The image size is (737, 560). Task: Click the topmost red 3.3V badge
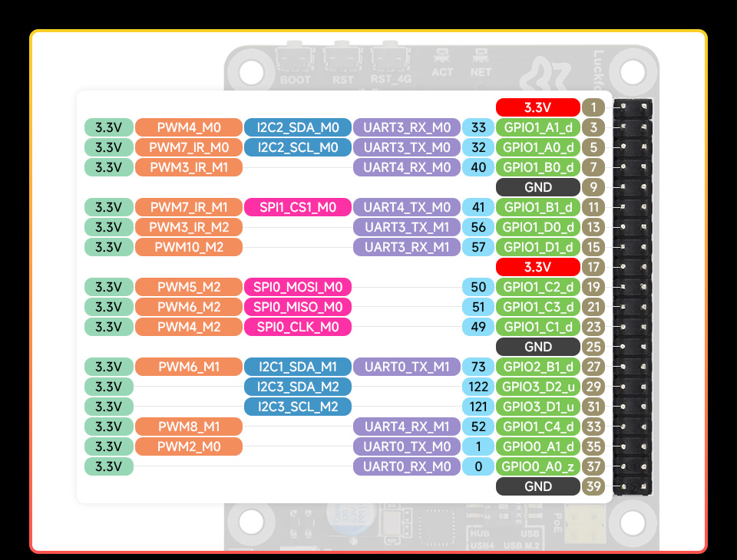(x=538, y=107)
